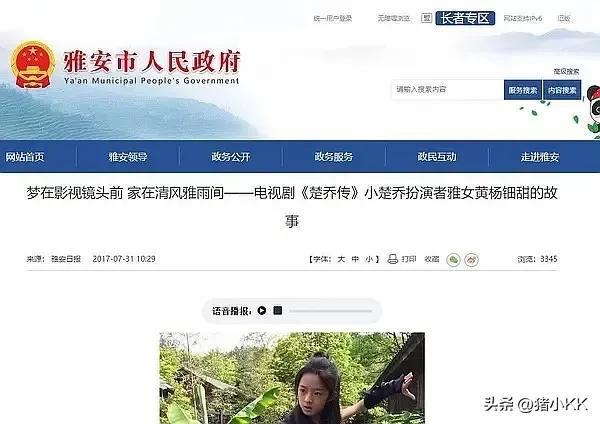
Task: Focus the search content input field
Action: [447, 90]
